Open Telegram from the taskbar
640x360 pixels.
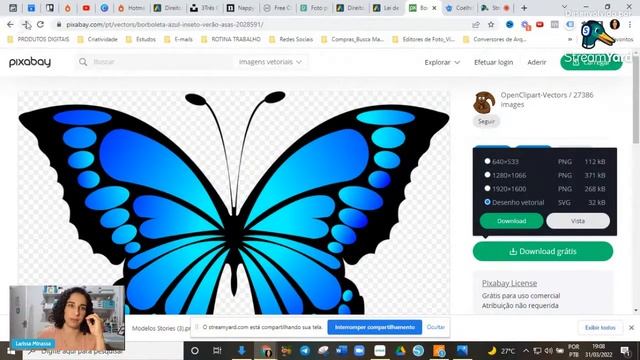pyautogui.click(x=305, y=351)
